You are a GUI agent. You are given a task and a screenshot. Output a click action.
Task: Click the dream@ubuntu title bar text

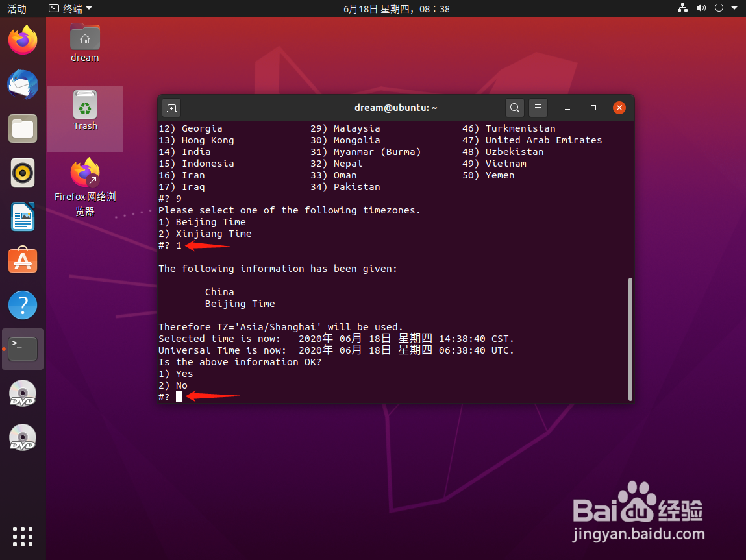pos(395,108)
